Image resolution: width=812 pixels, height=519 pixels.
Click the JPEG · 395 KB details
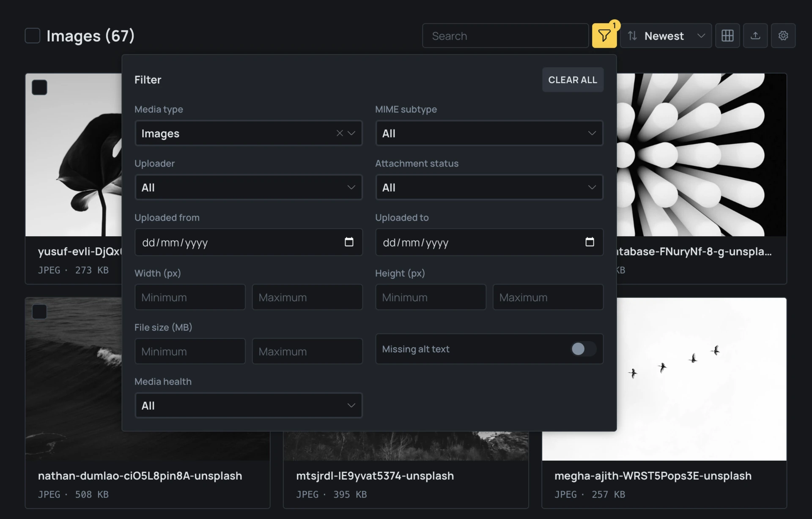click(x=331, y=494)
